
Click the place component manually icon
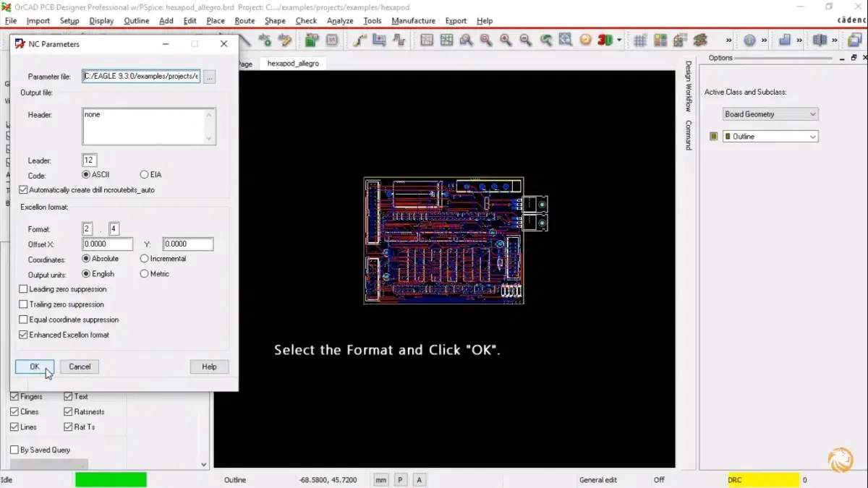tap(311, 40)
